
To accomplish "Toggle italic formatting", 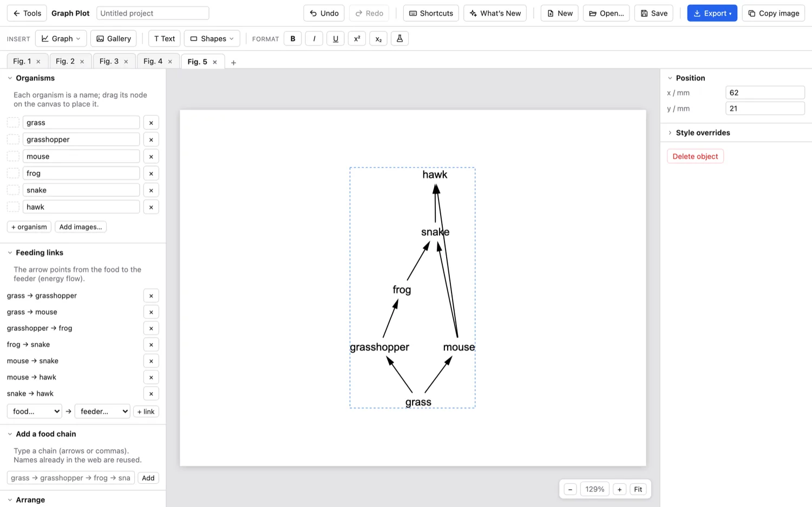I will tap(314, 38).
